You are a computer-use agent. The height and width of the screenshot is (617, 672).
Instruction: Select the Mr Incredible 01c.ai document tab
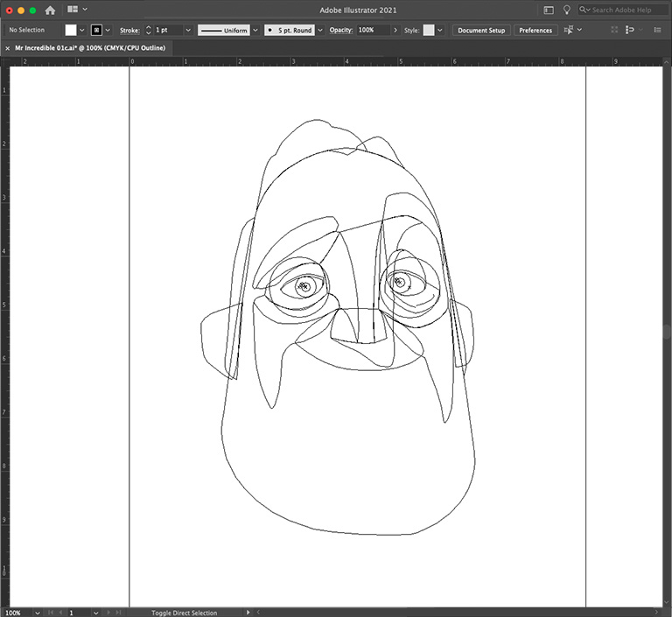(90, 48)
